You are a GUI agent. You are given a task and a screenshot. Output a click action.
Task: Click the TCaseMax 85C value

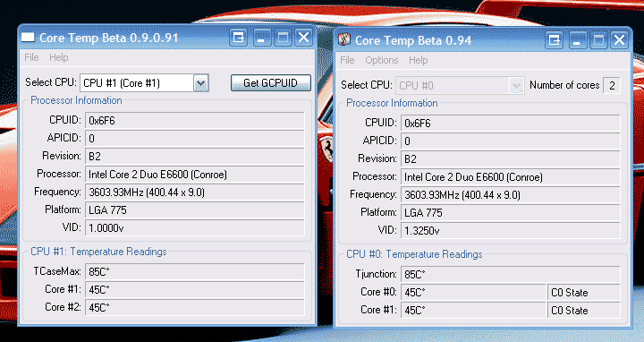pyautogui.click(x=195, y=271)
